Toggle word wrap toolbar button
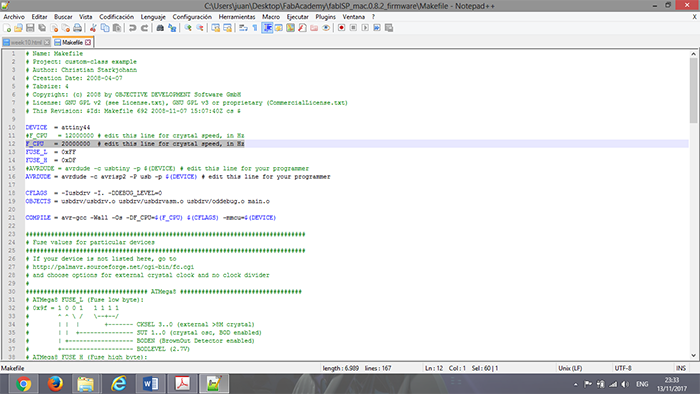The width and height of the screenshot is (700, 394). [243, 28]
